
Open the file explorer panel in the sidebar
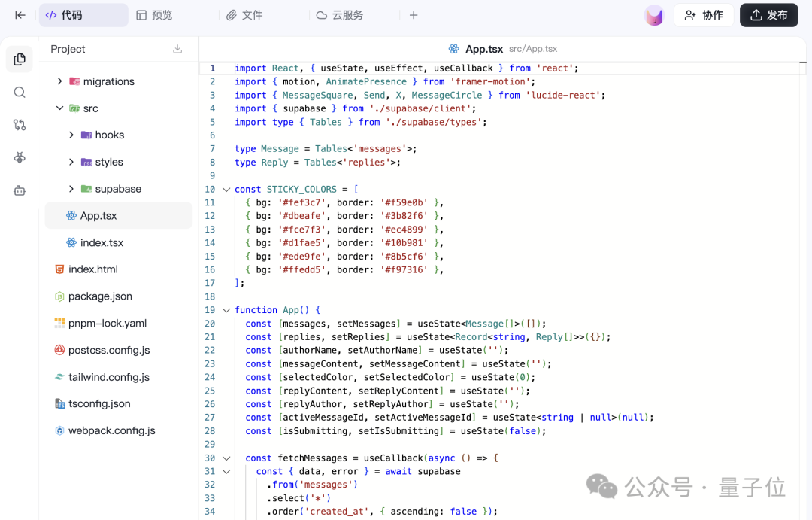click(x=19, y=59)
